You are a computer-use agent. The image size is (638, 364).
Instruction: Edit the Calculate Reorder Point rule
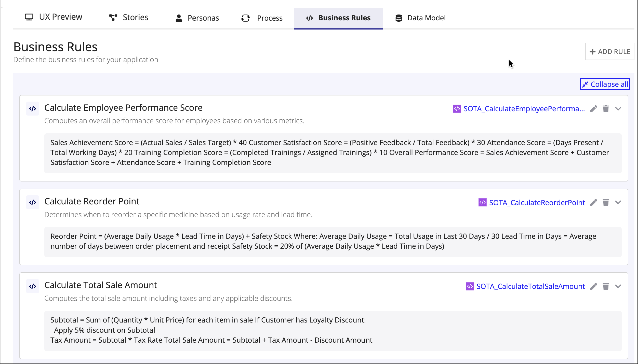594,202
